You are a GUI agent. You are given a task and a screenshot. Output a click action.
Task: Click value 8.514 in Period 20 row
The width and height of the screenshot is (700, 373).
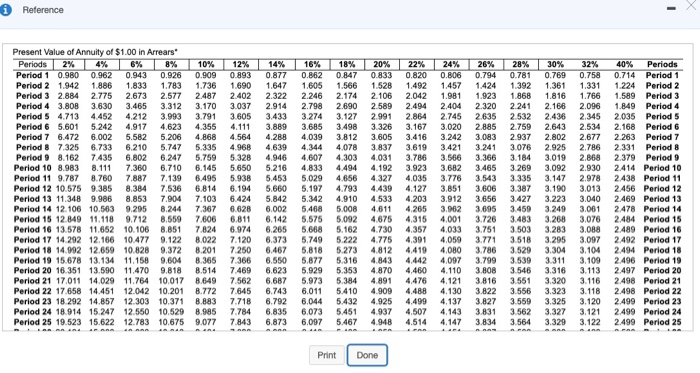click(x=206, y=271)
